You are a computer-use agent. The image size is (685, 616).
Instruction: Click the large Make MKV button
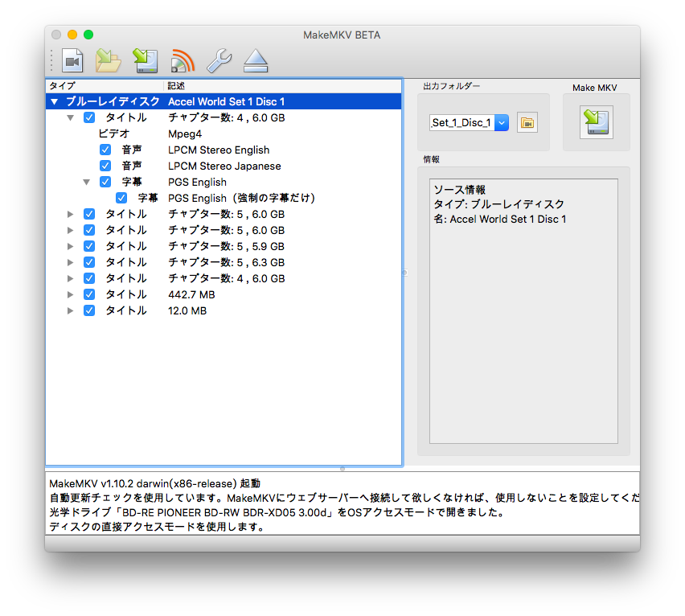(596, 121)
